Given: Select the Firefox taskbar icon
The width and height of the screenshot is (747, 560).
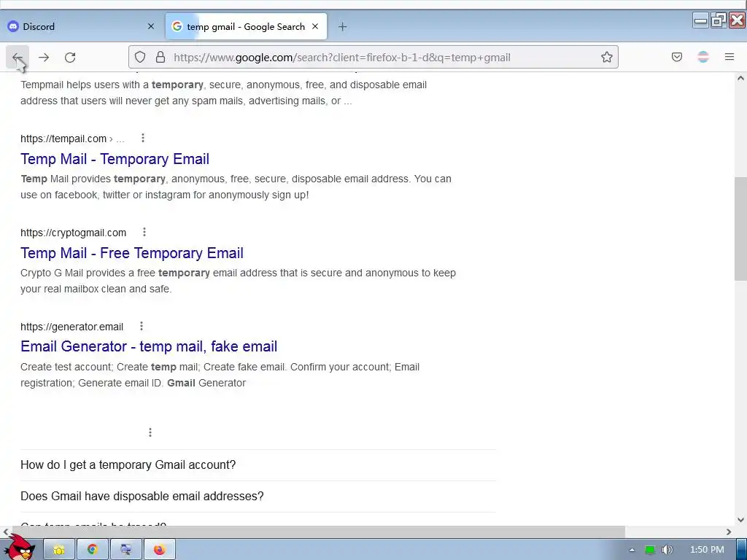Looking at the screenshot, I should tap(160, 550).
